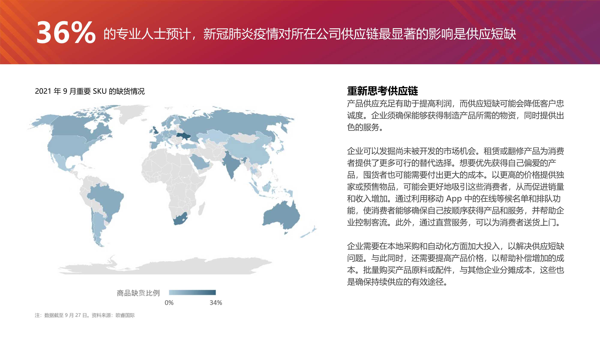
Task: Click the paragraph starting 企业可以发掘尚未被开发的市场机会
Action: 455,187
